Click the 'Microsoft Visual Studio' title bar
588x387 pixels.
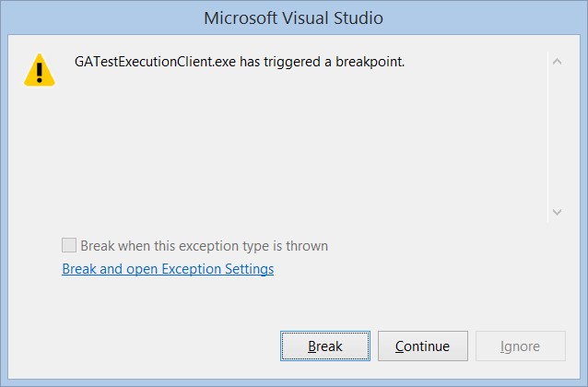pos(294,18)
